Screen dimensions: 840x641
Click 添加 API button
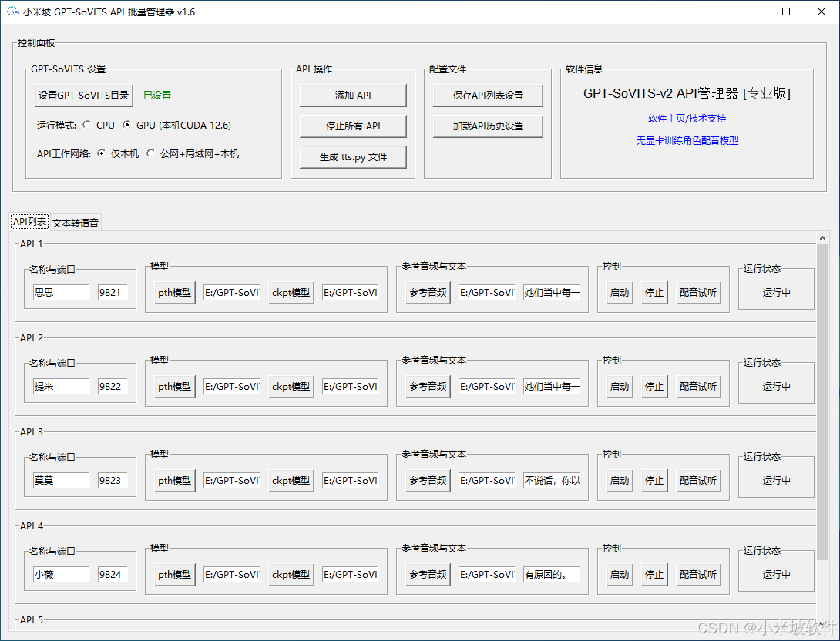point(353,96)
